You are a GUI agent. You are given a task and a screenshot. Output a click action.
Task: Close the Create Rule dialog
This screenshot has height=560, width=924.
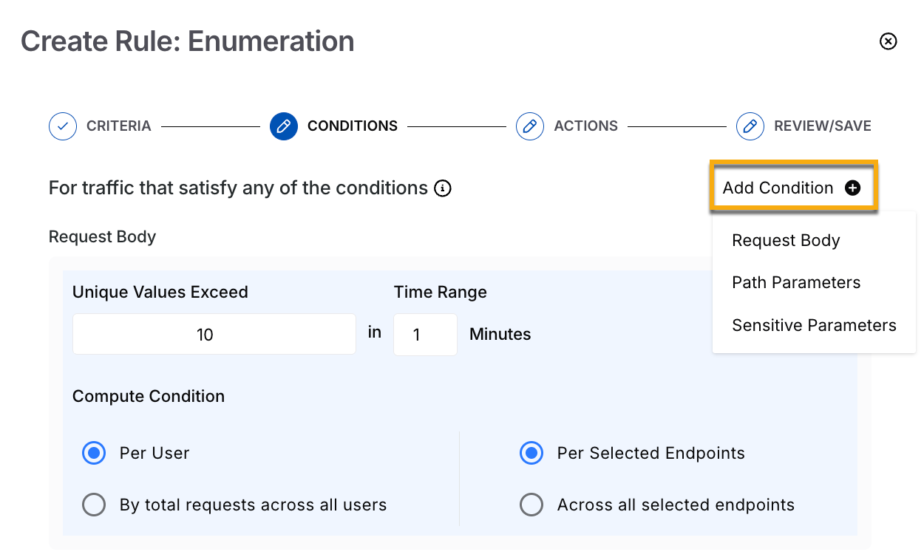click(888, 41)
